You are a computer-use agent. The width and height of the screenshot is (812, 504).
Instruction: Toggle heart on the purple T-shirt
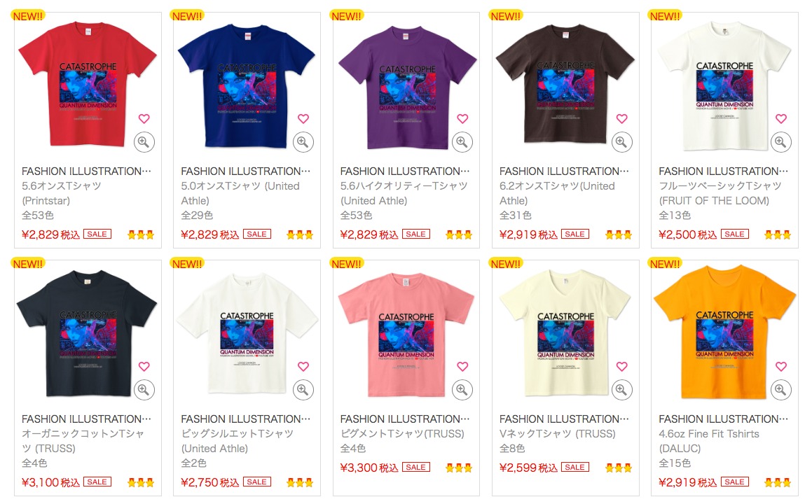pyautogui.click(x=462, y=118)
